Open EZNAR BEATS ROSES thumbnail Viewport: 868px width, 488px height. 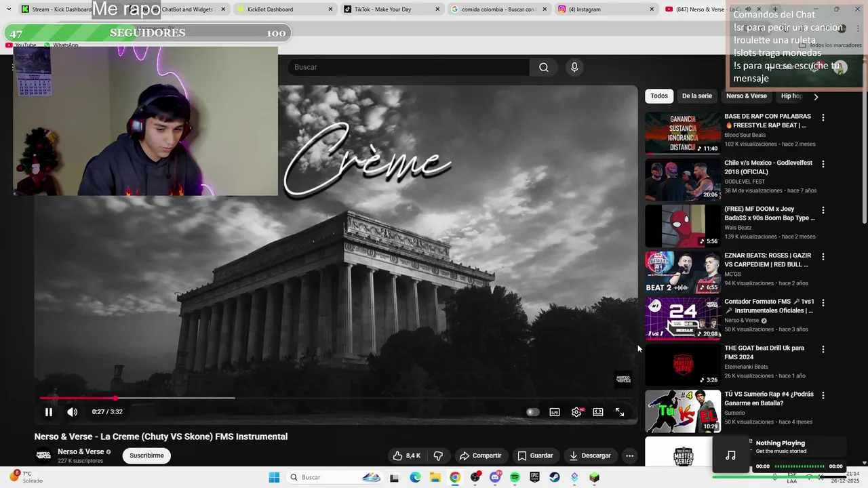pyautogui.click(x=683, y=272)
